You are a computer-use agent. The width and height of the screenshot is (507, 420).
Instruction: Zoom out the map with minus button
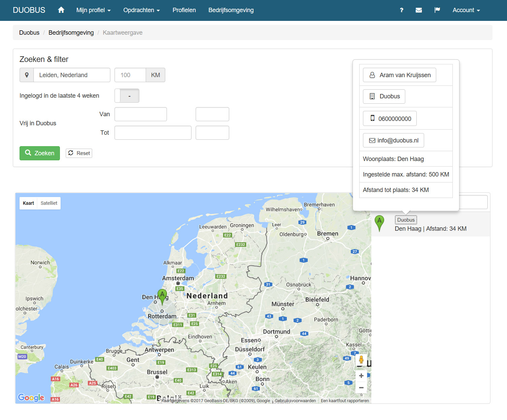(361, 388)
